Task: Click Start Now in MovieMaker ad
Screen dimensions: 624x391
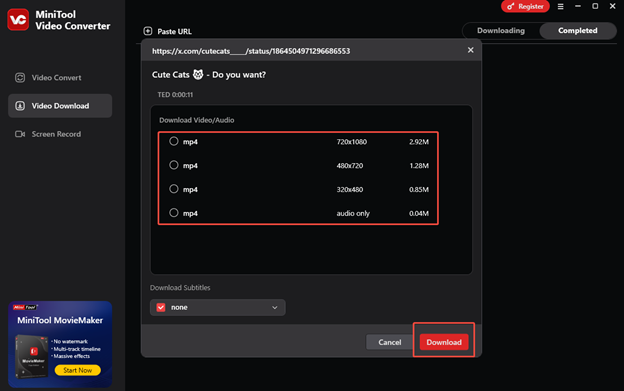Action: coord(78,370)
